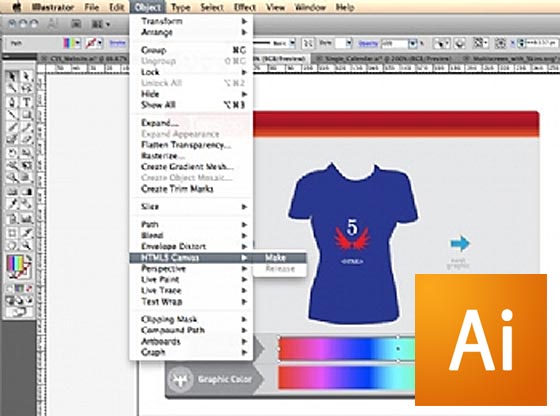This screenshot has height=416, width=560.
Task: Select the Symbol Sprayer tool
Action: pyautogui.click(x=12, y=218)
